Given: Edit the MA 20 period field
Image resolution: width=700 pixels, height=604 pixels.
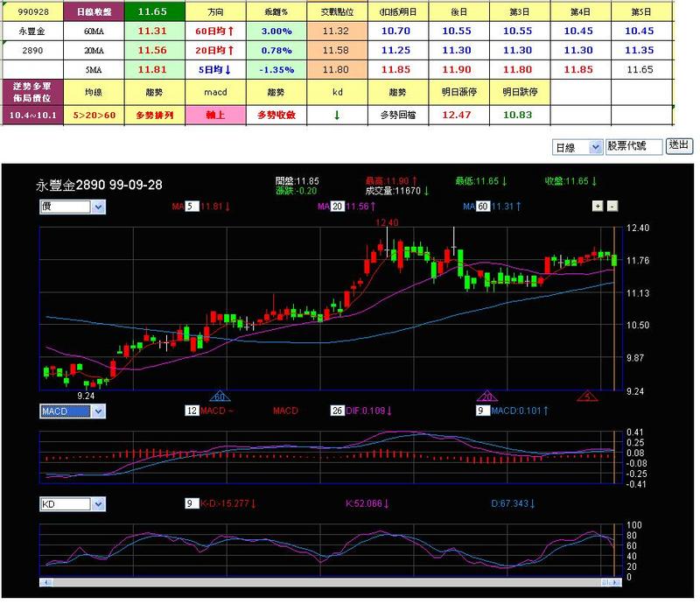Looking at the screenshot, I should pyautogui.click(x=338, y=207).
